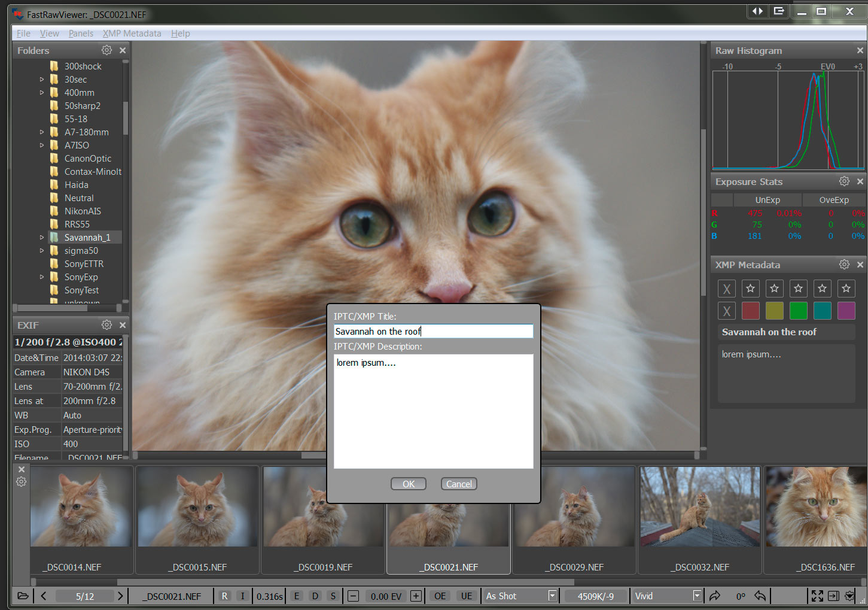
Task: Click the open folder icon in status bar
Action: click(x=23, y=596)
